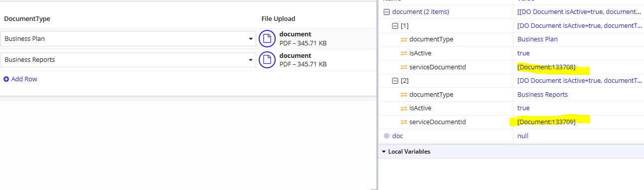This screenshot has width=644, height=190.
Task: Click arrows icon beside documentType under [2]
Action: click(404, 95)
